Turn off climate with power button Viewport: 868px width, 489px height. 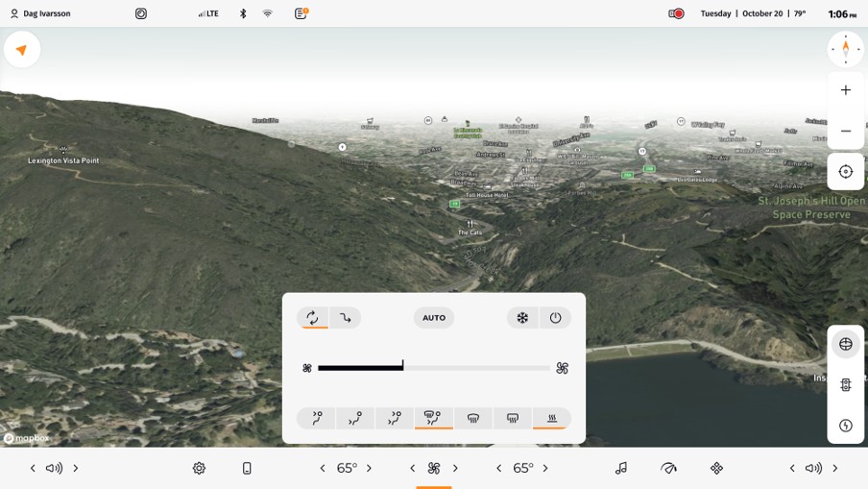556,318
